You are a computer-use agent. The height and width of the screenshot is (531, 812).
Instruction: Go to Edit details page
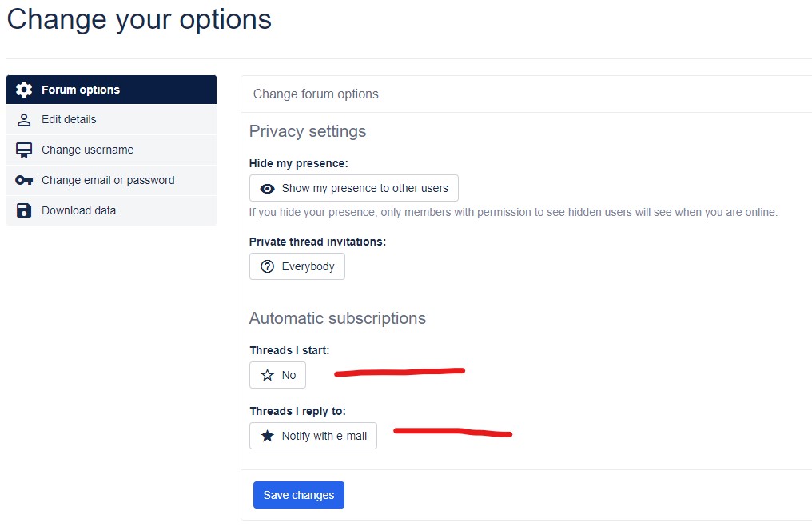tap(111, 120)
